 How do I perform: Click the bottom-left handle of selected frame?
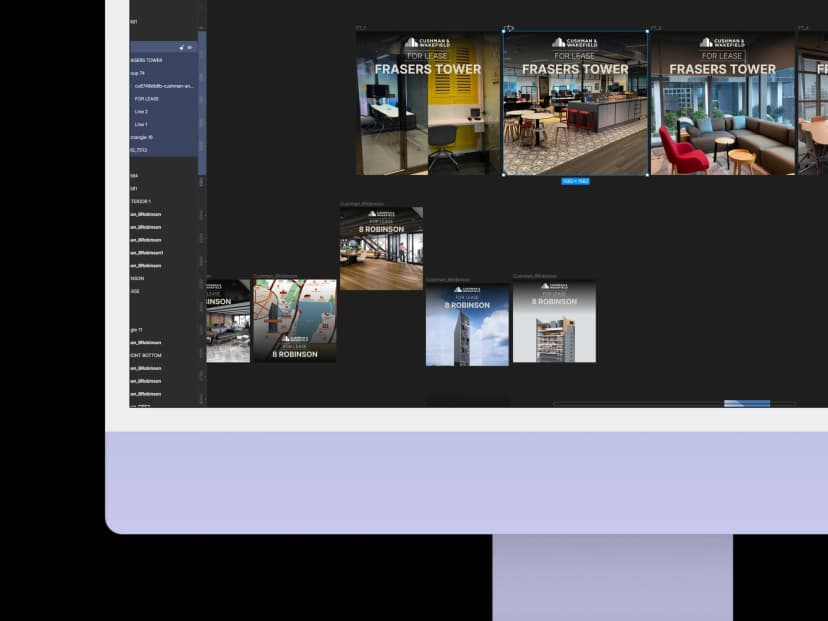[x=504, y=175]
